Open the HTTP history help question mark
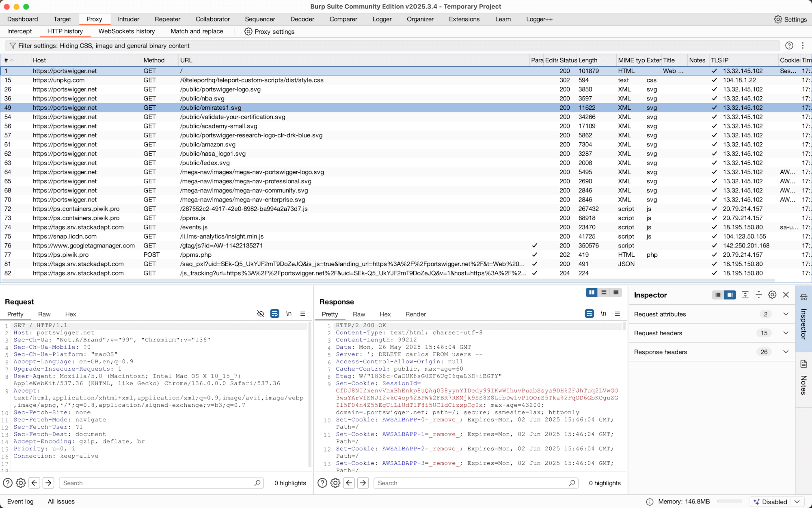The width and height of the screenshot is (812, 508). [x=789, y=46]
